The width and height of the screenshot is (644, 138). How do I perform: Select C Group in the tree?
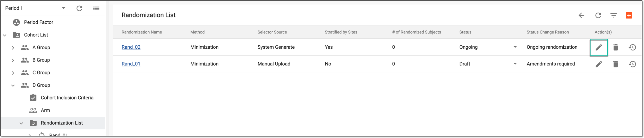(x=41, y=73)
